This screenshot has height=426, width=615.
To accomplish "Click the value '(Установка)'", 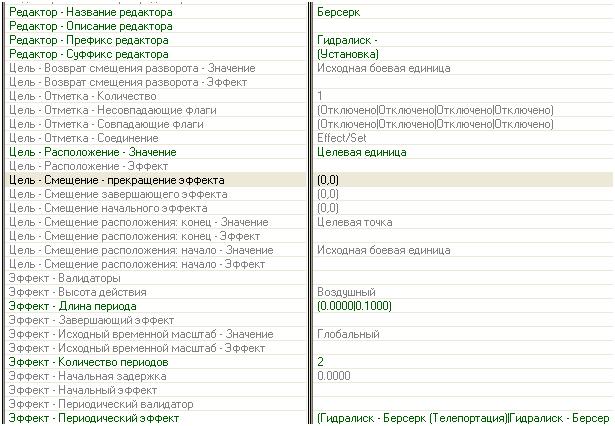I will tap(348, 54).
